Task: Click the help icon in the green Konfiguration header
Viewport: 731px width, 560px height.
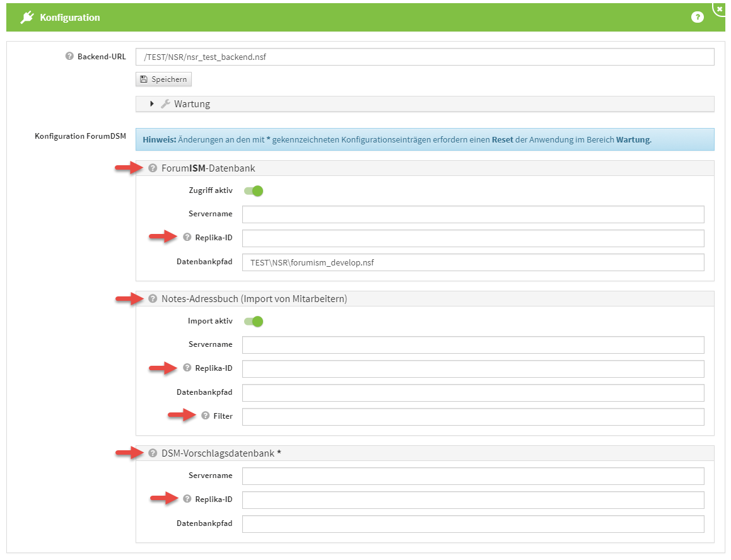Action: [697, 18]
